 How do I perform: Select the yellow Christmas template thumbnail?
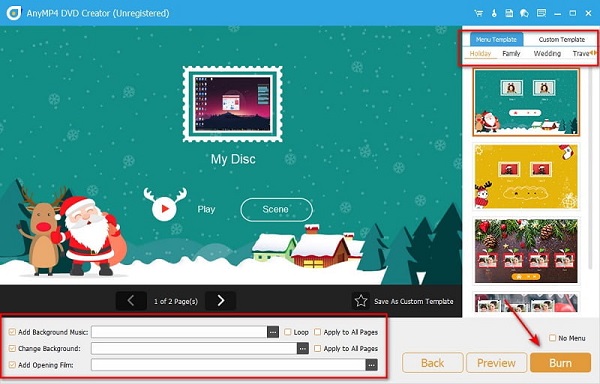coord(526,177)
